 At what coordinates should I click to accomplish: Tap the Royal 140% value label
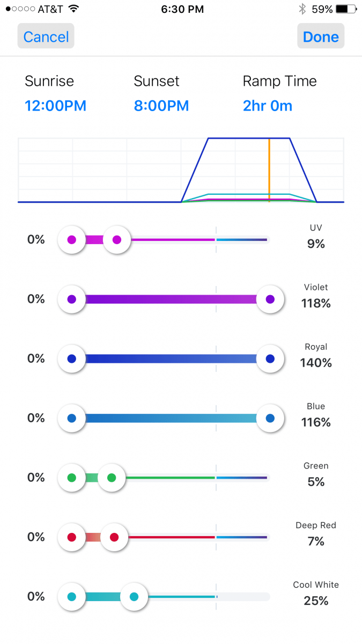(316, 363)
